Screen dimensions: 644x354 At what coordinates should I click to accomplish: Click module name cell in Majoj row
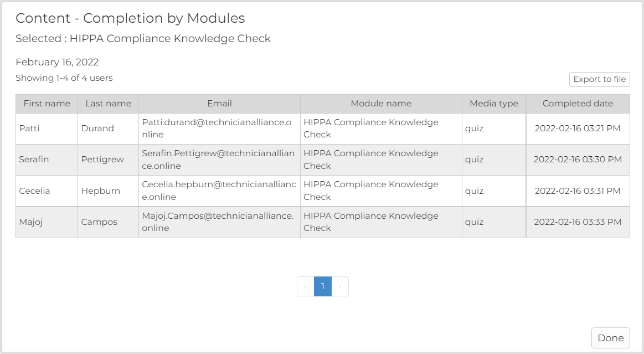tap(381, 222)
